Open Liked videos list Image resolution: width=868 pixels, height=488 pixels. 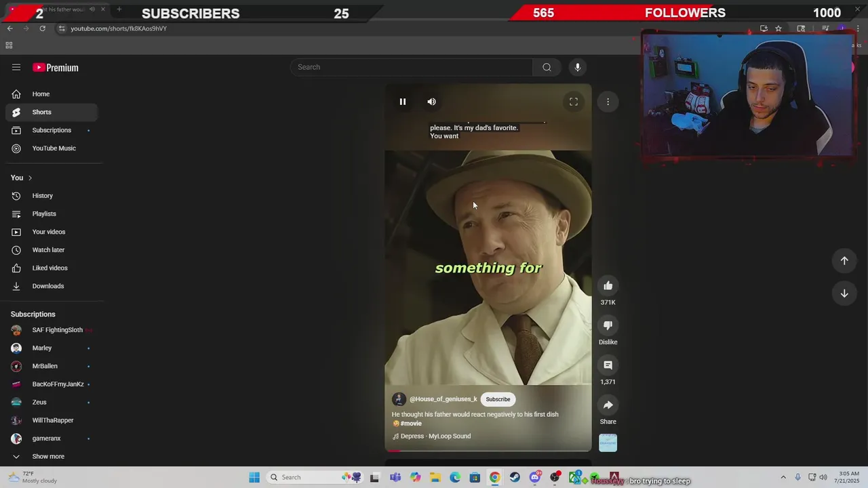tap(52, 268)
